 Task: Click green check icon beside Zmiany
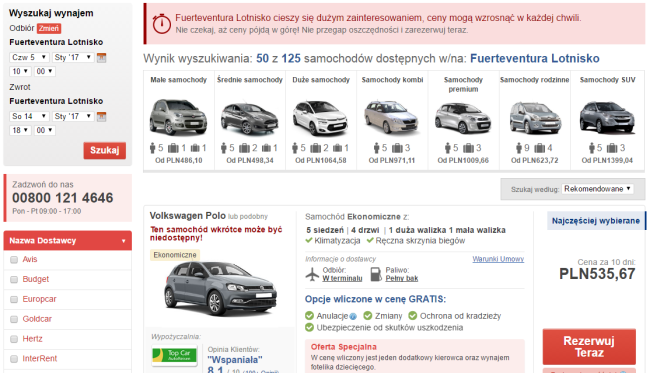click(x=368, y=316)
